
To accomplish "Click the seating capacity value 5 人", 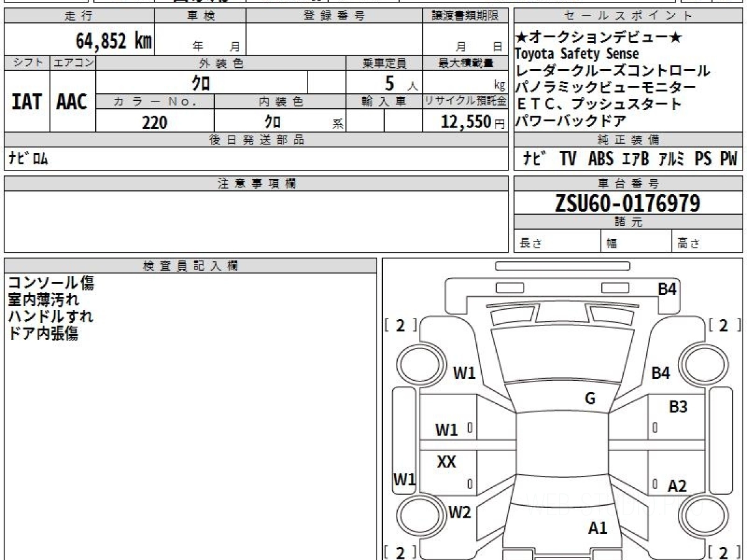I will click(x=402, y=83).
